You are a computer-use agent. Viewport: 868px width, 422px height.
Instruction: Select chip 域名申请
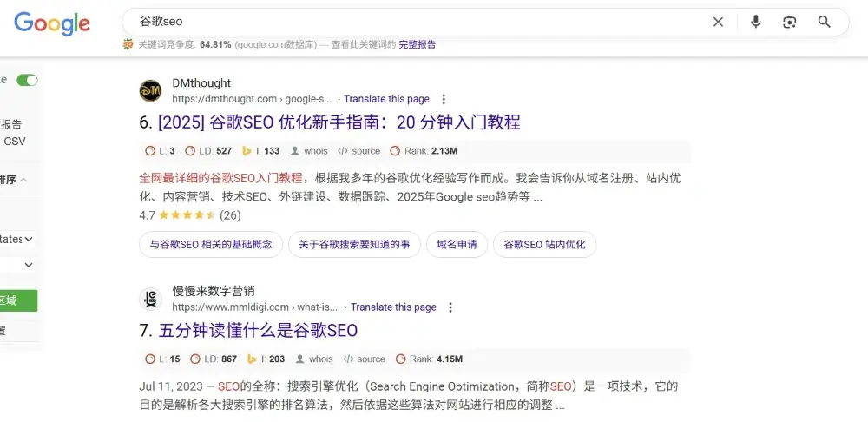point(457,244)
